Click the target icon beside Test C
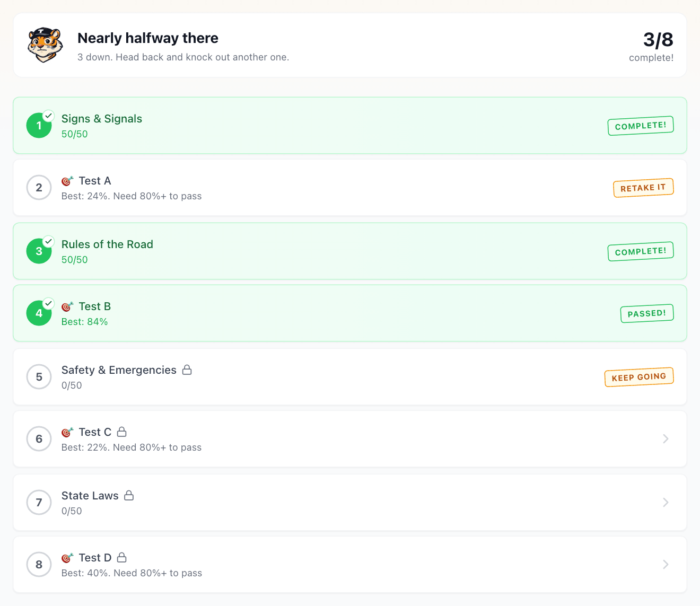This screenshot has height=606, width=700. [67, 433]
